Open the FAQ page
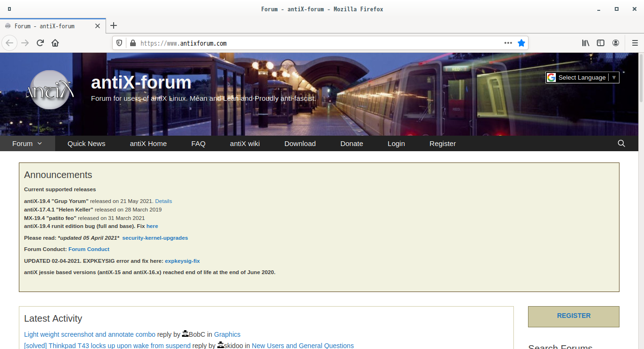Viewport: 644px width, 349px height. (x=198, y=144)
